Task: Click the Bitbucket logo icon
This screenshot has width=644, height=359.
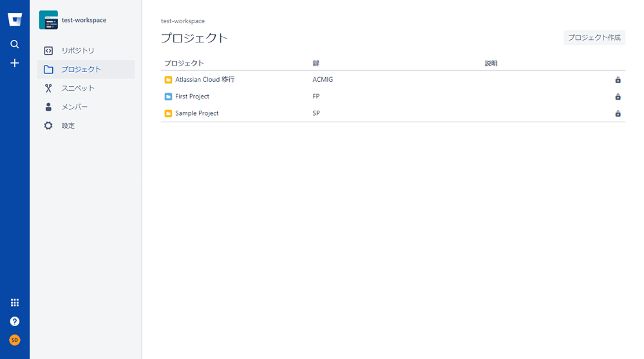Action: [15, 19]
